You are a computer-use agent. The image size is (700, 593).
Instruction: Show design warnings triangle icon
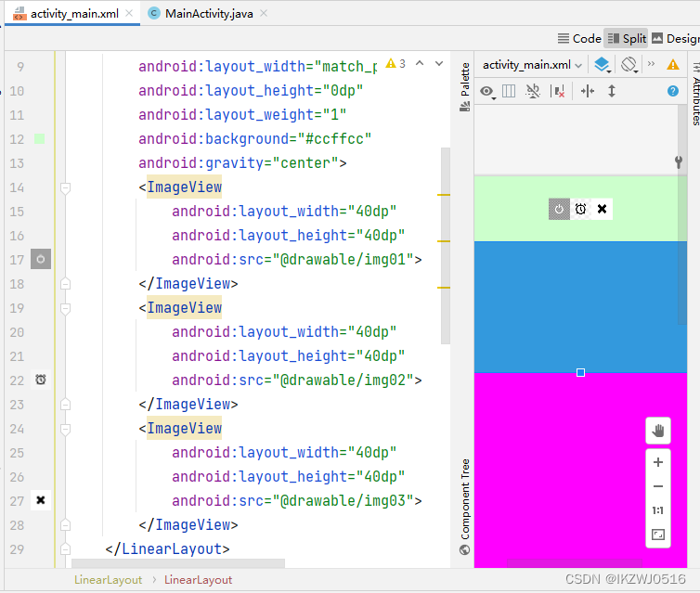pos(673,65)
